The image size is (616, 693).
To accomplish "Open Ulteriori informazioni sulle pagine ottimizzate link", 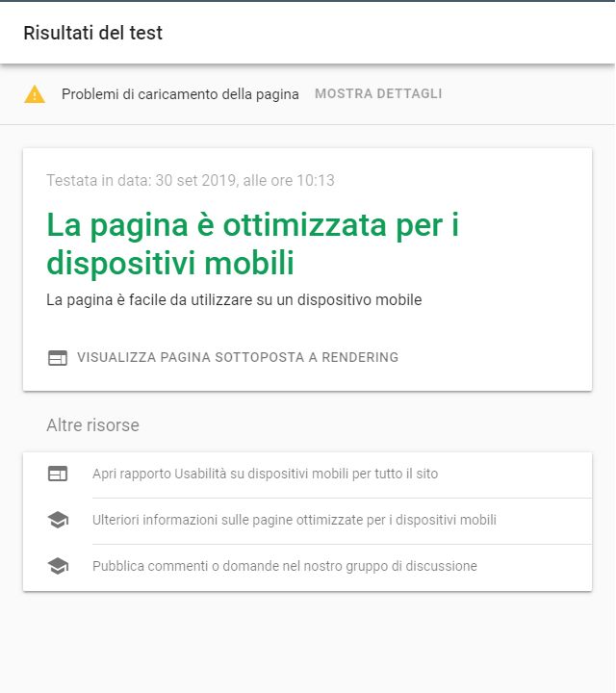I will pos(295,520).
